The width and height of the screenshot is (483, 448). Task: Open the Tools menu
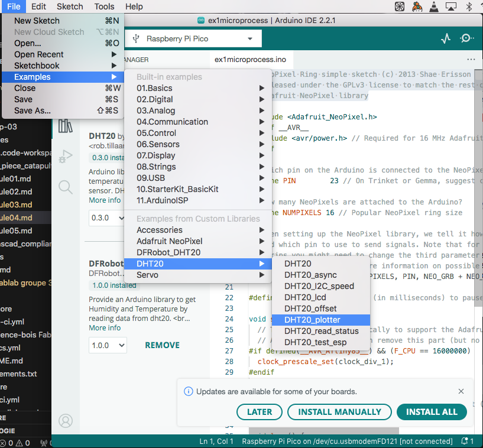click(x=105, y=7)
